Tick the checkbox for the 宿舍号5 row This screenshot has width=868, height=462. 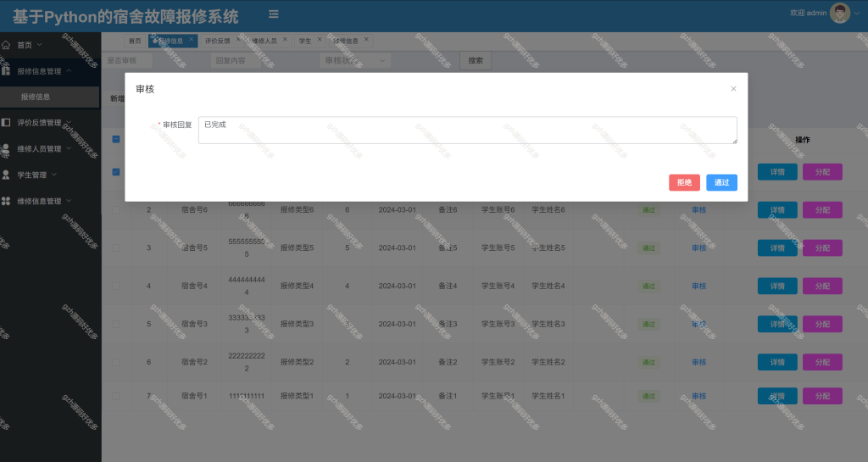(115, 248)
